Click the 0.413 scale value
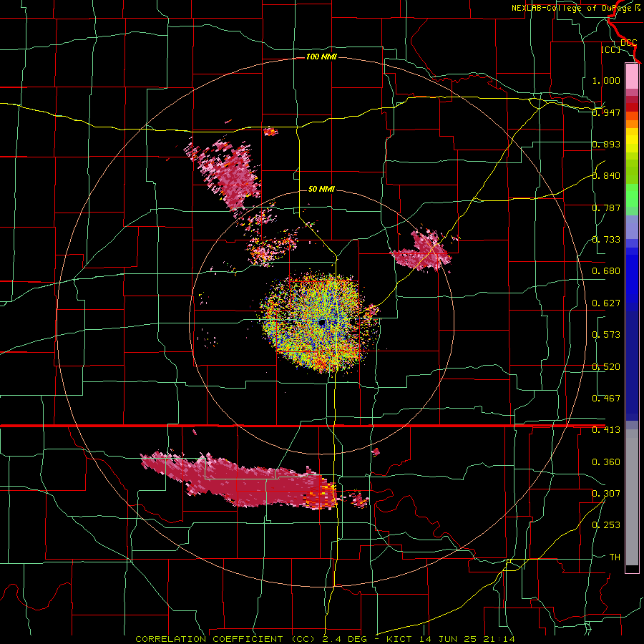Image resolution: width=644 pixels, height=644 pixels. 606,430
